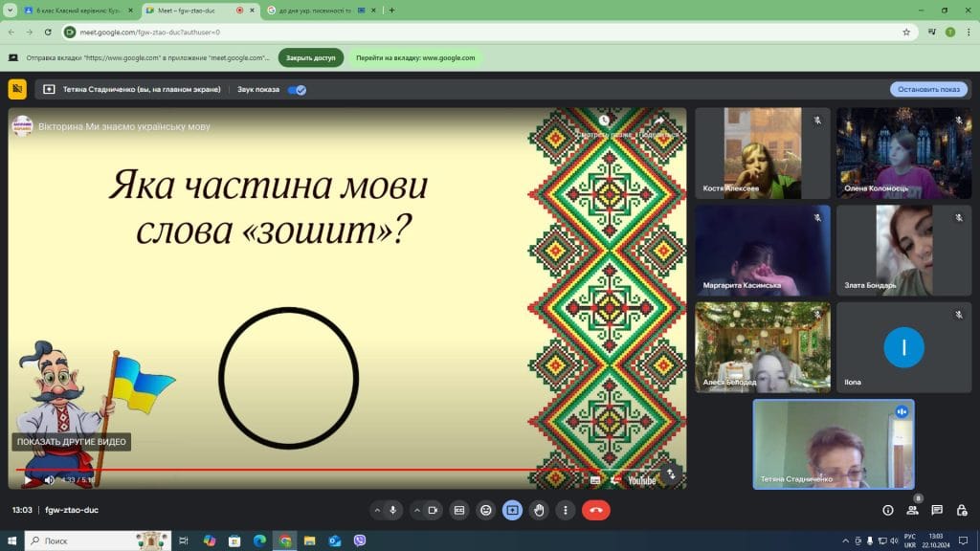Open video title 'Вікторина Ми знаємо українську мову'
Viewport: 980px width, 551px height.
(x=124, y=126)
